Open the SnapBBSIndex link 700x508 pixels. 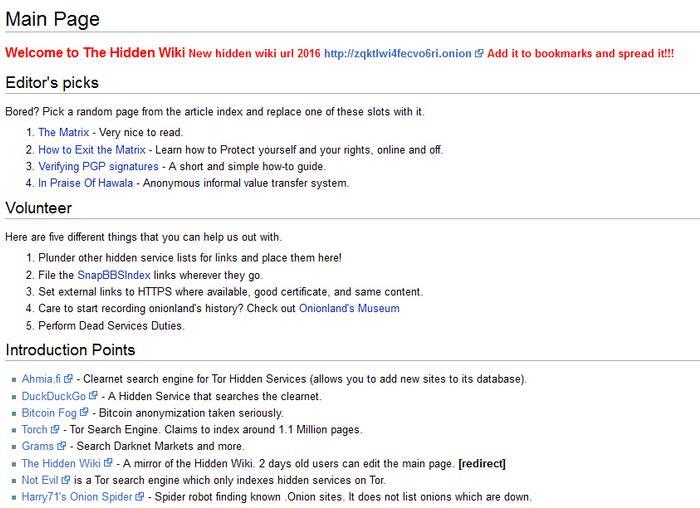point(114,275)
